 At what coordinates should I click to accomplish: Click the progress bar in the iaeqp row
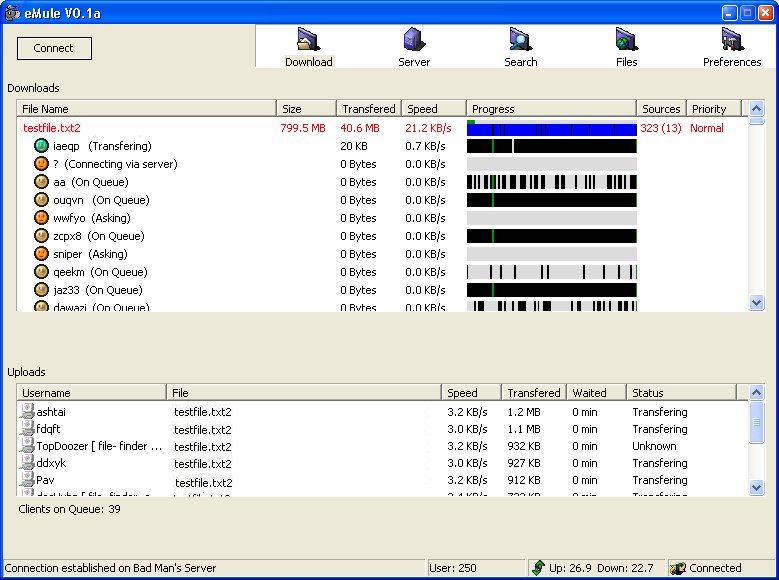pyautogui.click(x=551, y=146)
